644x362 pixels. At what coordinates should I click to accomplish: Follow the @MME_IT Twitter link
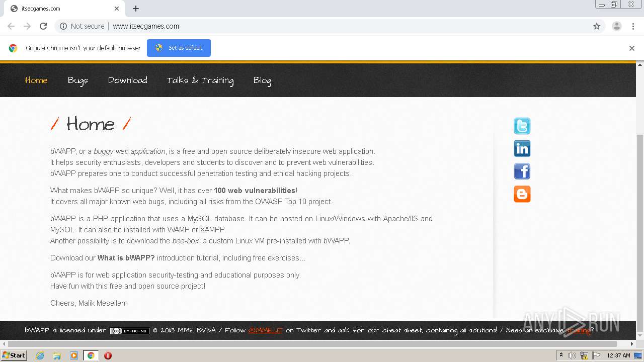(266, 330)
